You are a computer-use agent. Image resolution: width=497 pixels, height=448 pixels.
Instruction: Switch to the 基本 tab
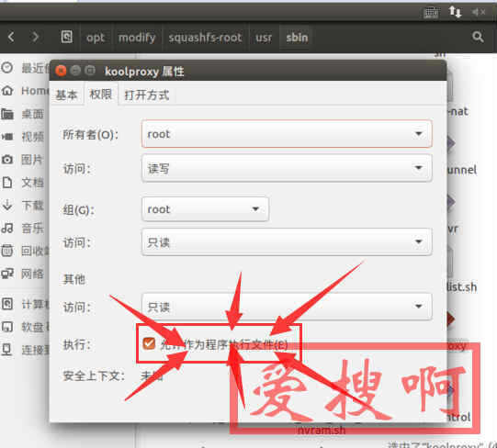point(66,95)
